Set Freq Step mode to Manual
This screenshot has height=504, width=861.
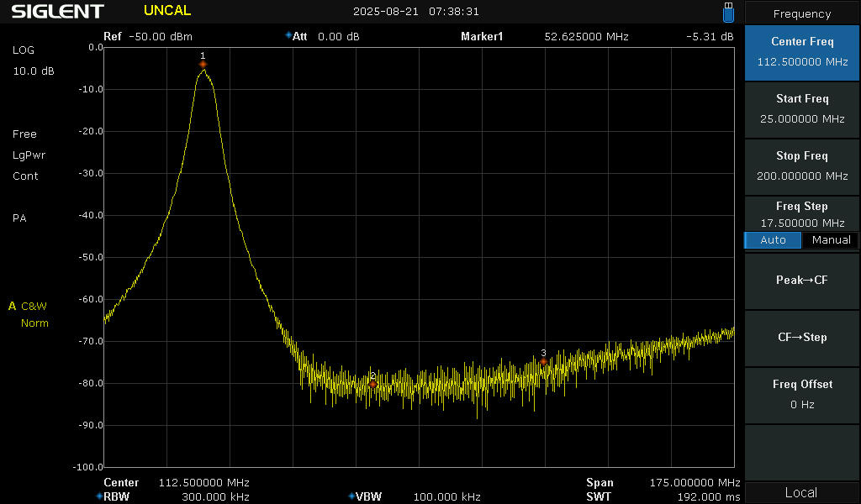831,239
